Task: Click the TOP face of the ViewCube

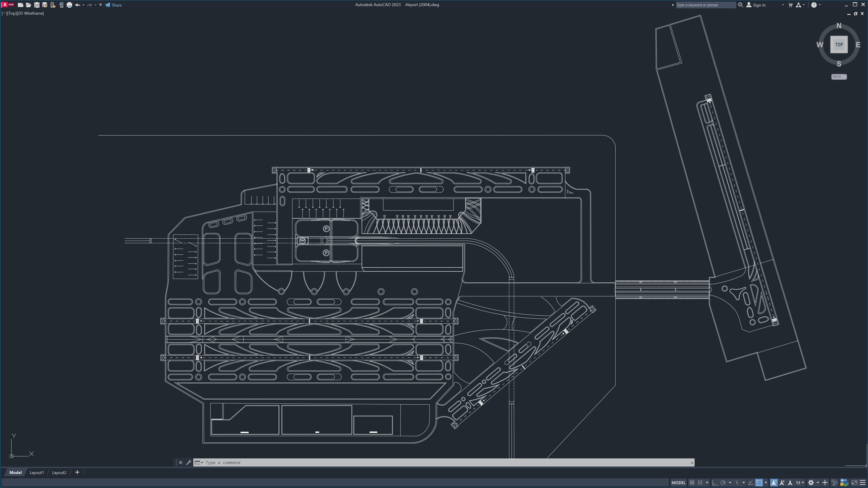Action: [x=839, y=45]
